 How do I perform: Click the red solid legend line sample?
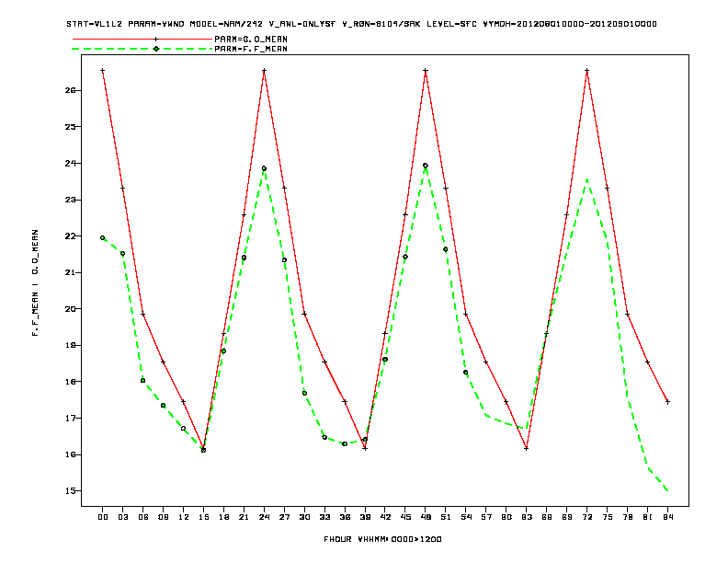click(142, 40)
